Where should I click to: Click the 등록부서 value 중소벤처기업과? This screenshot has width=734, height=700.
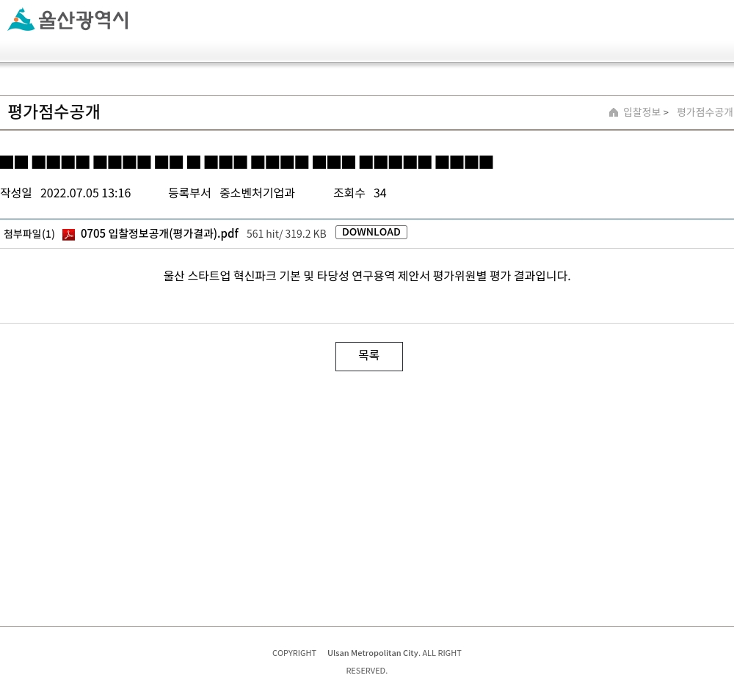pos(258,193)
